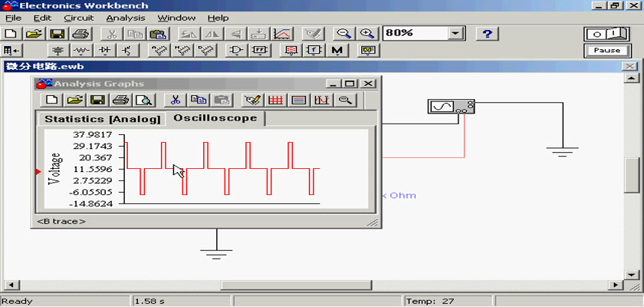Open the Miscellaneous M parts bin
This screenshot has width=644, height=307.
click(337, 51)
